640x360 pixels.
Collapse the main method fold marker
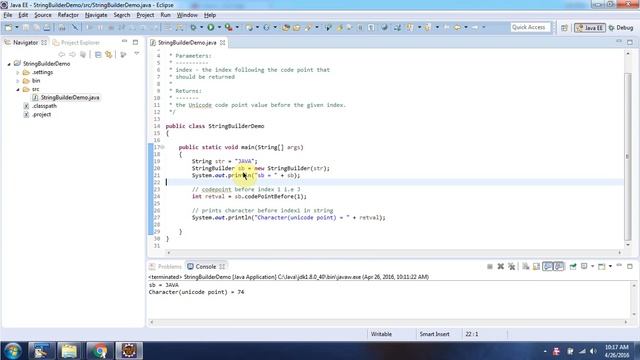coord(162,147)
